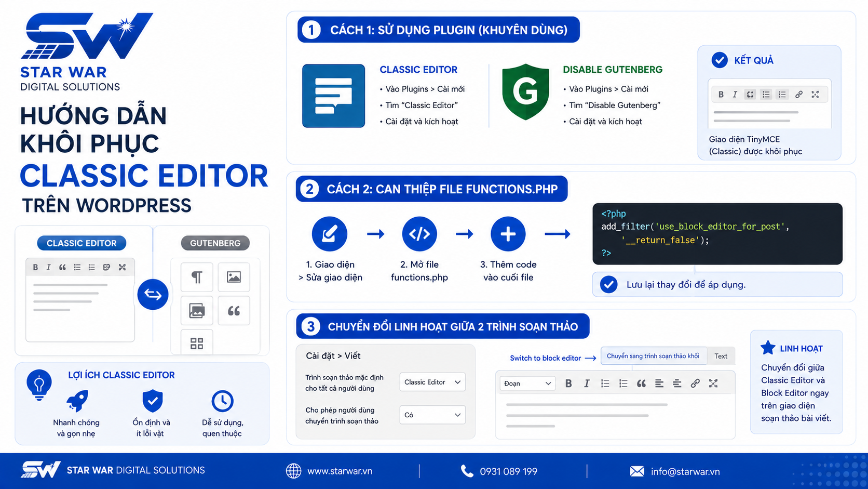Image resolution: width=868 pixels, height=489 pixels.
Task: Switch to the Text editor tab
Action: click(721, 356)
